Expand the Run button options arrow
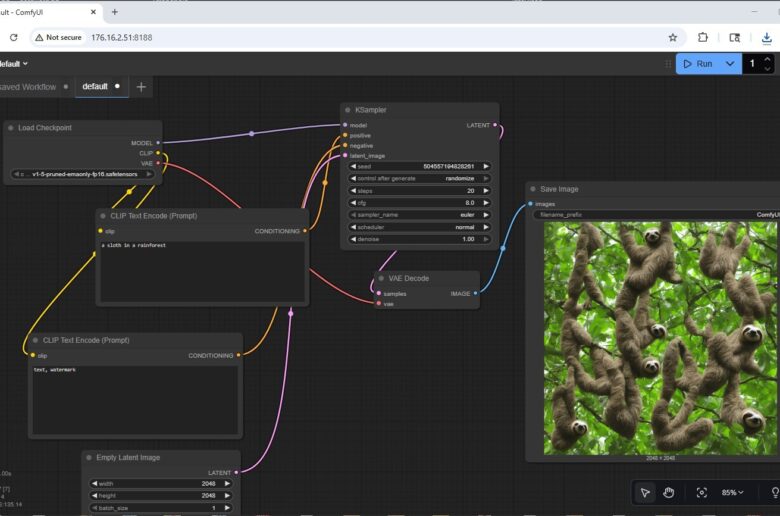This screenshot has height=516, width=780. tap(729, 63)
